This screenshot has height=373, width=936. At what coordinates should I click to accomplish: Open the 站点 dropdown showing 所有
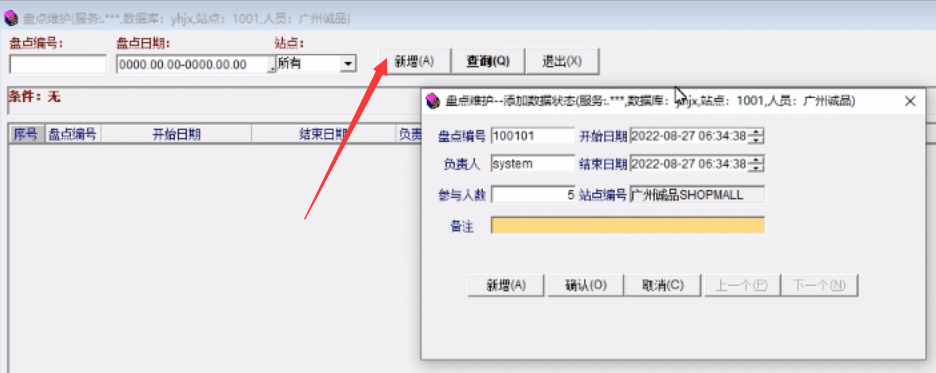[x=348, y=64]
